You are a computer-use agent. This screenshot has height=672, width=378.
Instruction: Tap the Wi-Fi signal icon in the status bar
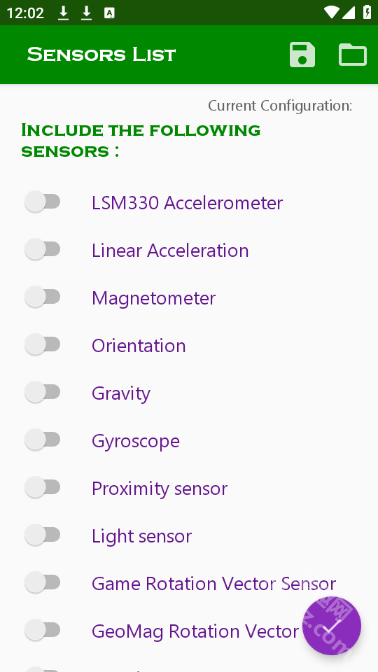(331, 12)
